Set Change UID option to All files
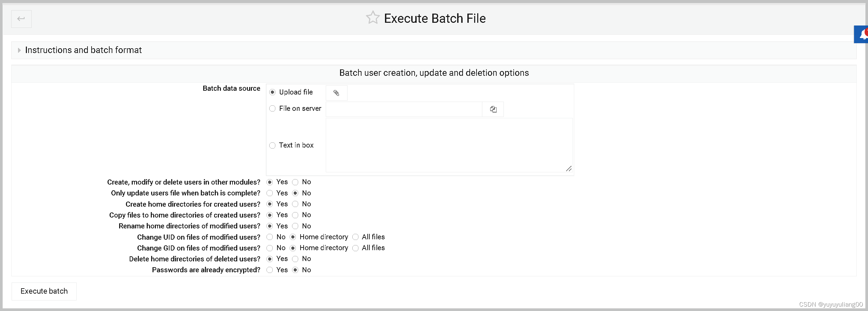868x311 pixels. [355, 237]
